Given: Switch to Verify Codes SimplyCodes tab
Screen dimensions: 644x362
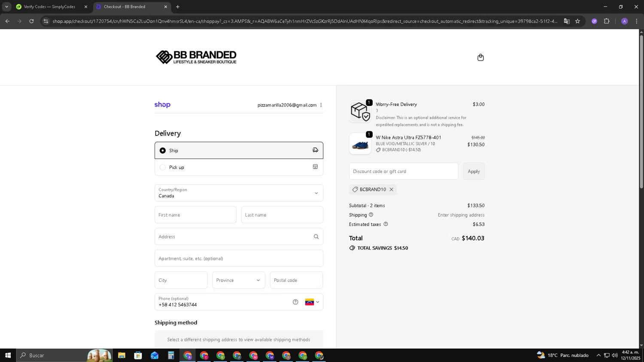Looking at the screenshot, I should [49, 7].
